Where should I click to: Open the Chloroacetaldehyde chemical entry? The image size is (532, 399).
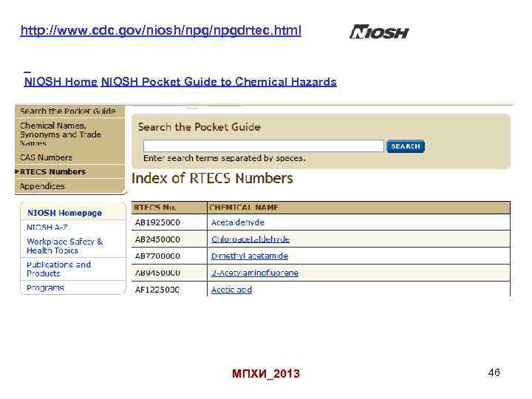[x=250, y=239]
